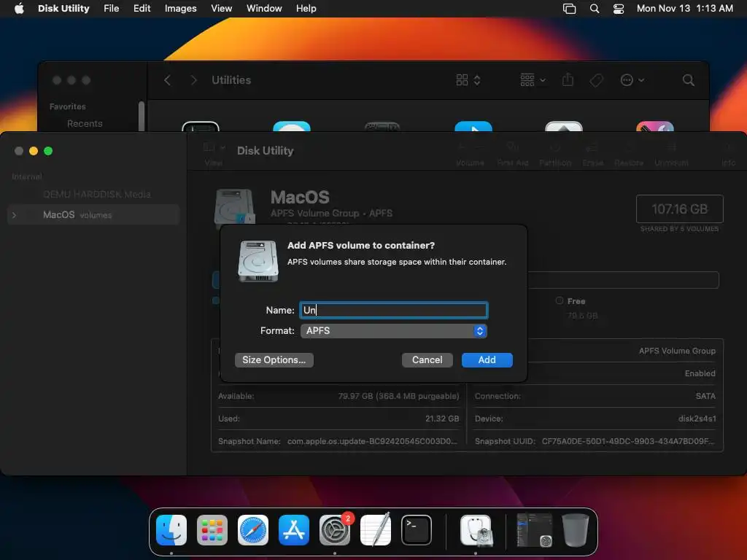Screen dimensions: 747x560
Task: Open System Preferences from the Dock
Action: point(334,529)
